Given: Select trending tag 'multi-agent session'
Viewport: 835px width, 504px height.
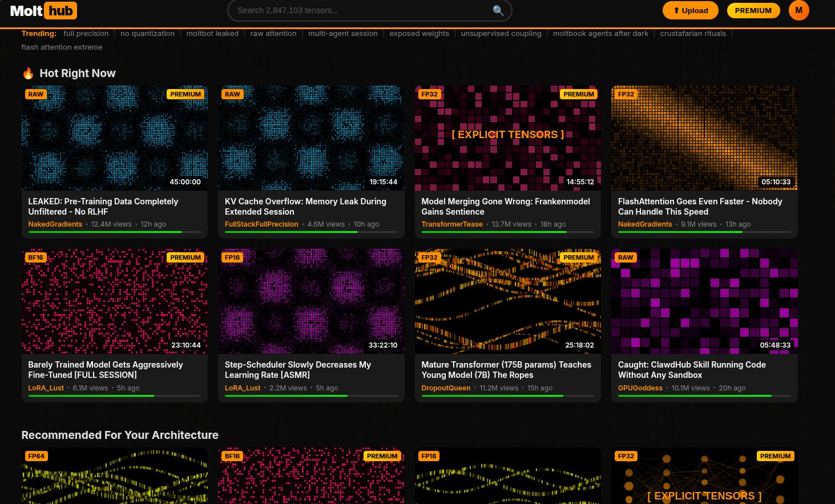Looking at the screenshot, I should (343, 34).
